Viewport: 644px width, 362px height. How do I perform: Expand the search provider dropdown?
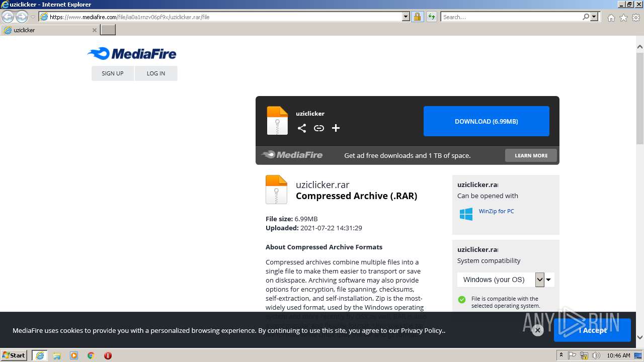coord(594,17)
